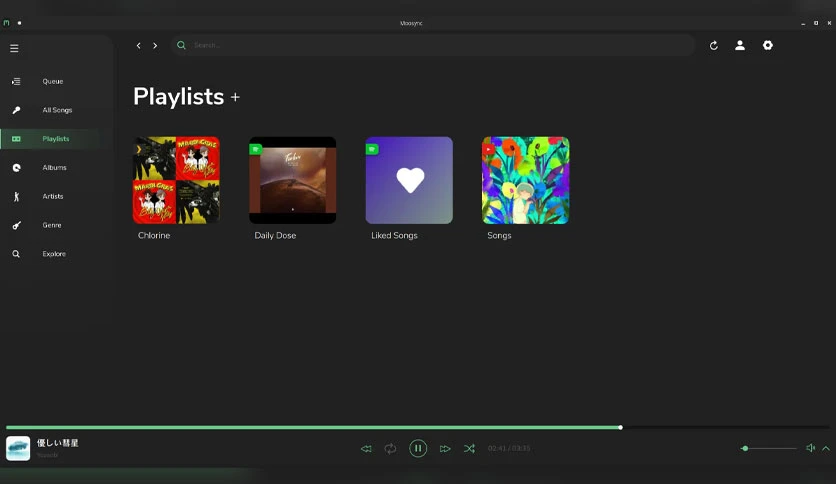The height and width of the screenshot is (484, 836).
Task: Go back with the left arrow
Action: [x=139, y=46]
